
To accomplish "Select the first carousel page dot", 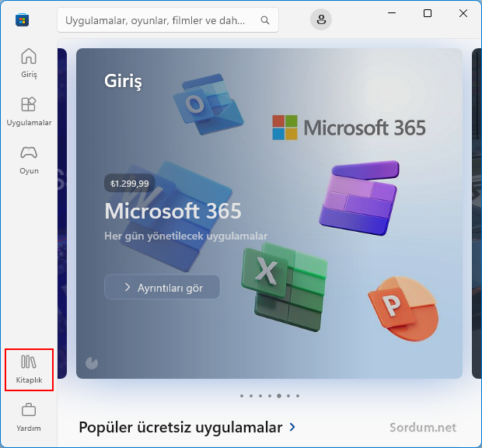I will pos(242,396).
